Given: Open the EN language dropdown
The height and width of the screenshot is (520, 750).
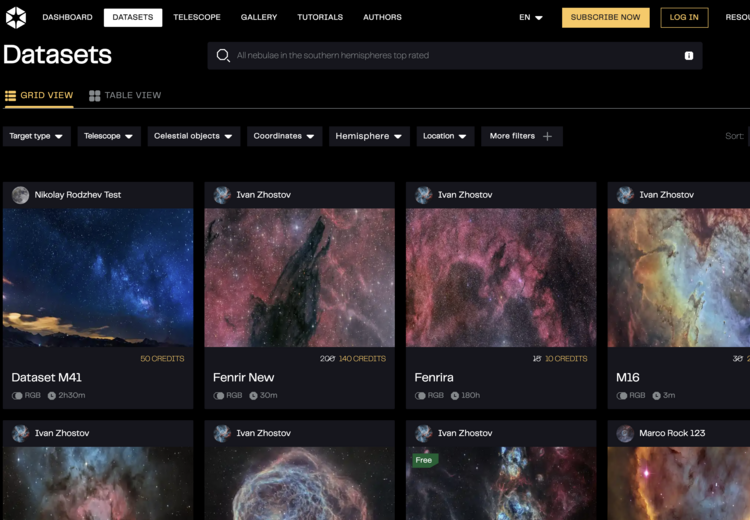Looking at the screenshot, I should [531, 18].
